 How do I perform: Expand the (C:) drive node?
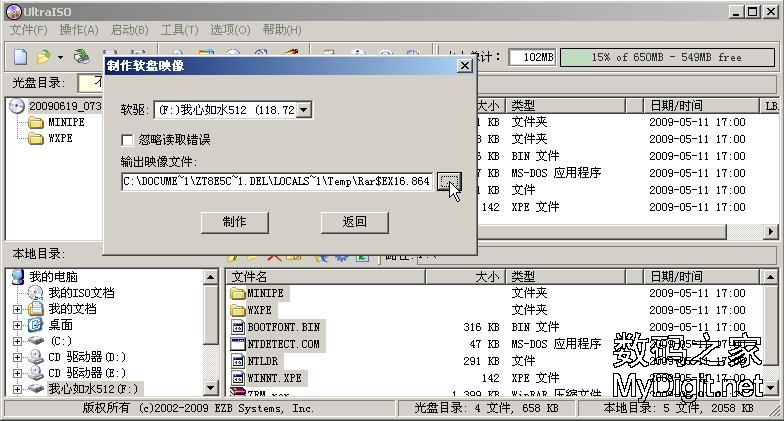point(18,342)
